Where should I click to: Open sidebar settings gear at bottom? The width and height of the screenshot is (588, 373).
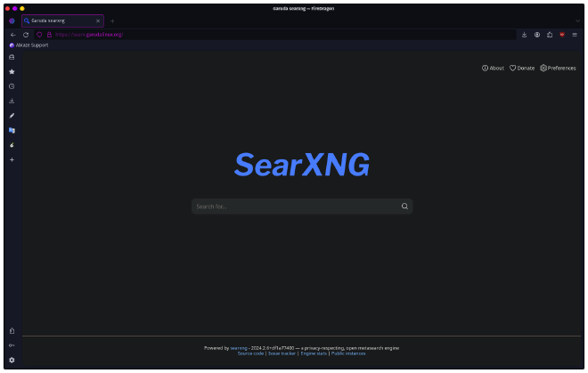(x=12, y=360)
